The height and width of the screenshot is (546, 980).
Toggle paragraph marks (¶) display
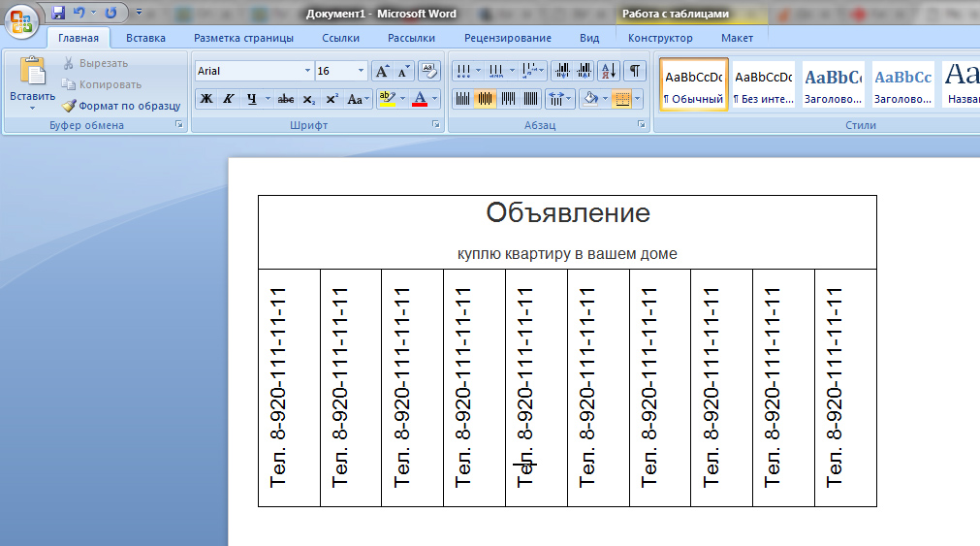click(x=634, y=72)
